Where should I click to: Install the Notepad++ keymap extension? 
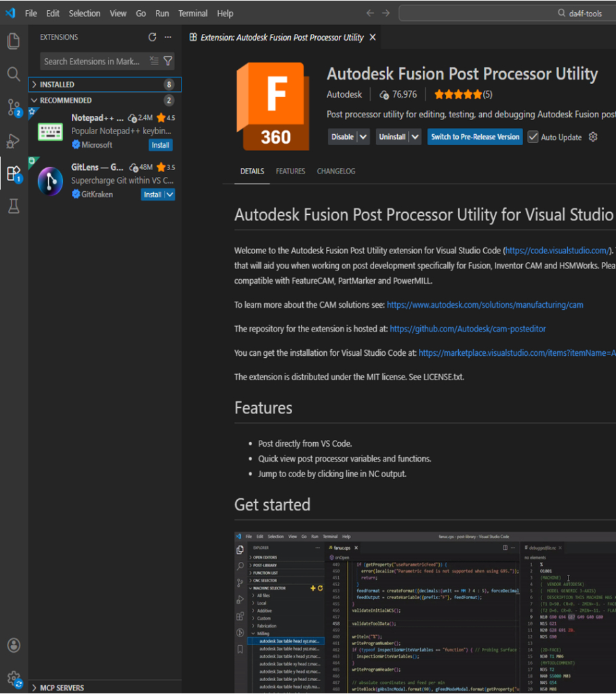pos(161,145)
